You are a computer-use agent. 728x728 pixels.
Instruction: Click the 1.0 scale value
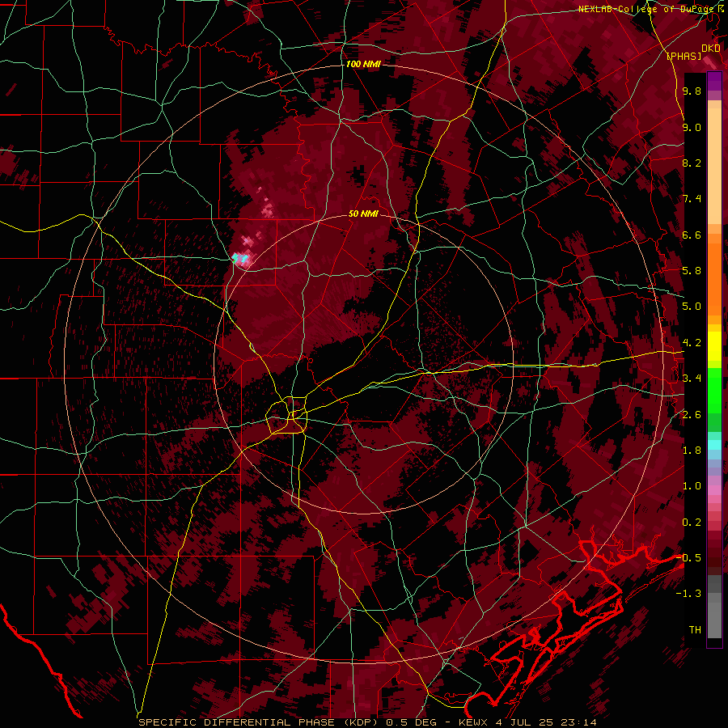click(x=692, y=486)
